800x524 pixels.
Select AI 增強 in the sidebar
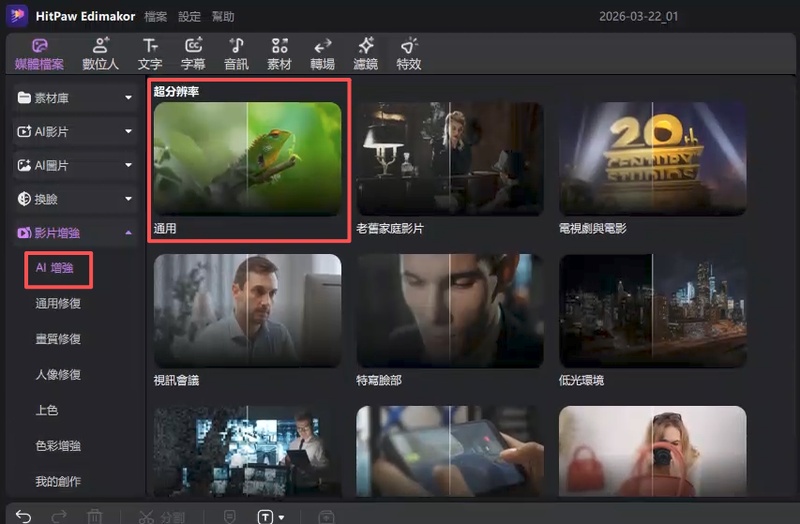[x=55, y=268]
